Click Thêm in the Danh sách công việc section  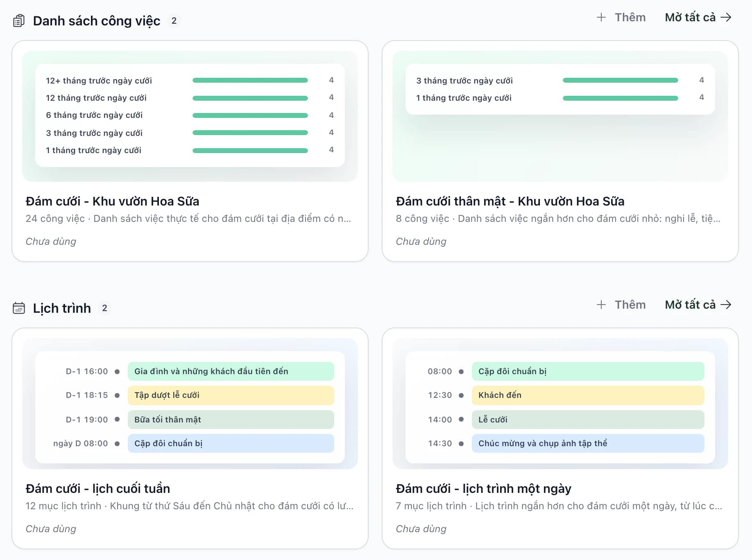630,17
